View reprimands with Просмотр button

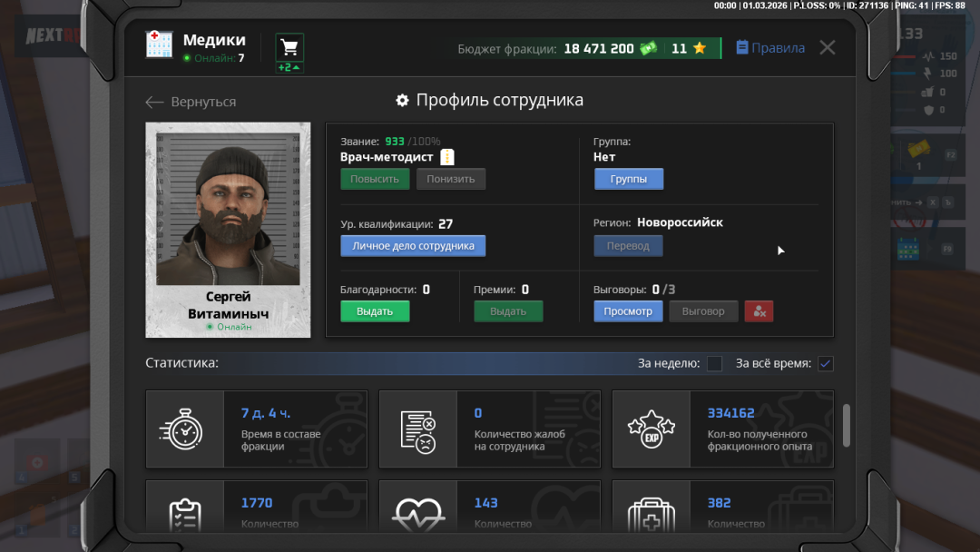coord(628,311)
